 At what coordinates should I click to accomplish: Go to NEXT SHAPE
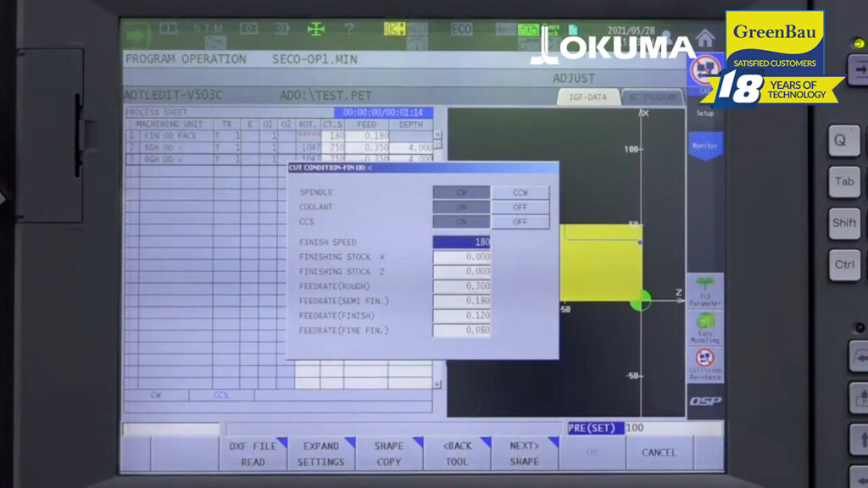point(524,453)
